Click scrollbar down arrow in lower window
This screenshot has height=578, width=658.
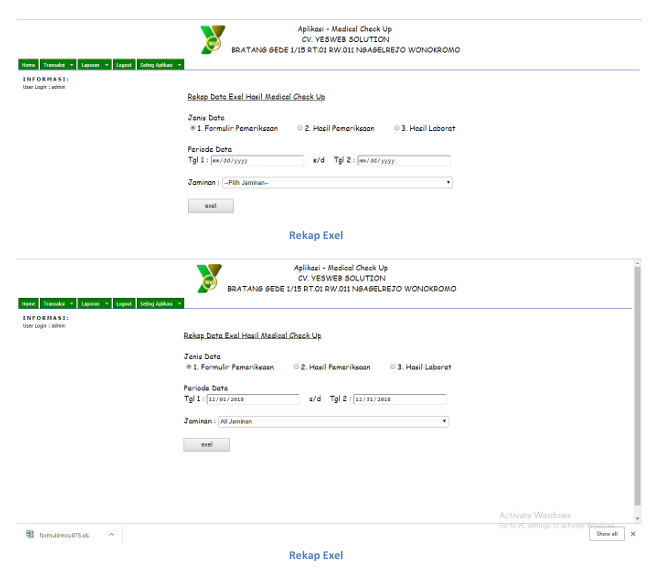pos(637,518)
